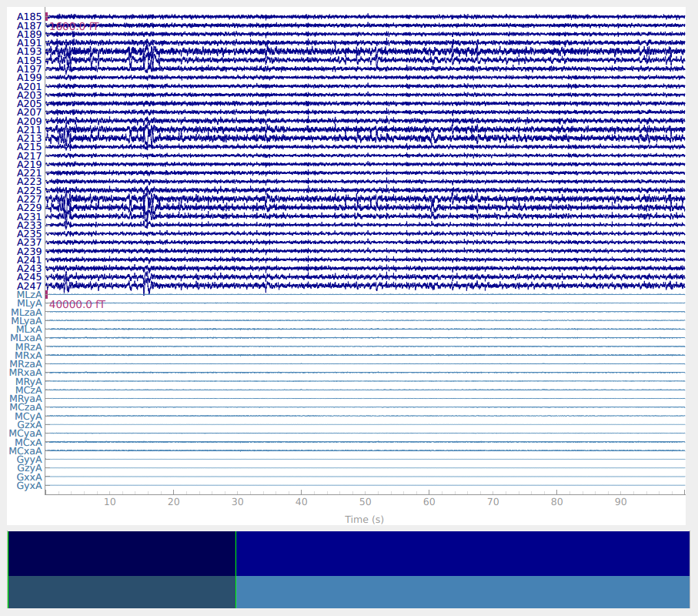Click the A237 channel label

pyautogui.click(x=29, y=243)
